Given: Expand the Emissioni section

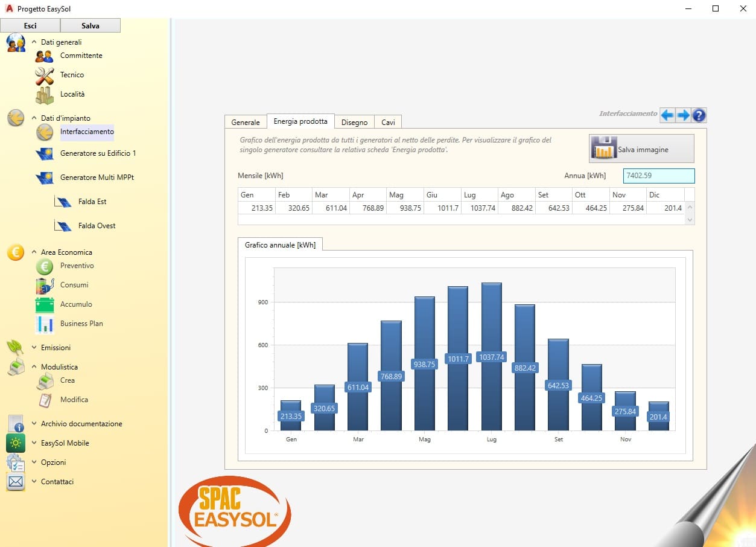Looking at the screenshot, I should [x=34, y=348].
